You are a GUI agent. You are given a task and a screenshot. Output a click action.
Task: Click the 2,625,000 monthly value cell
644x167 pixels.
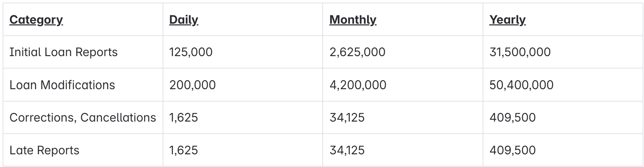[x=357, y=52]
